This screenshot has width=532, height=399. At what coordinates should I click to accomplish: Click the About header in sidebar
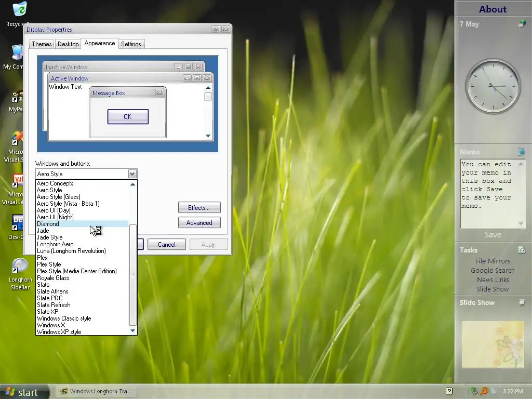pos(493,9)
